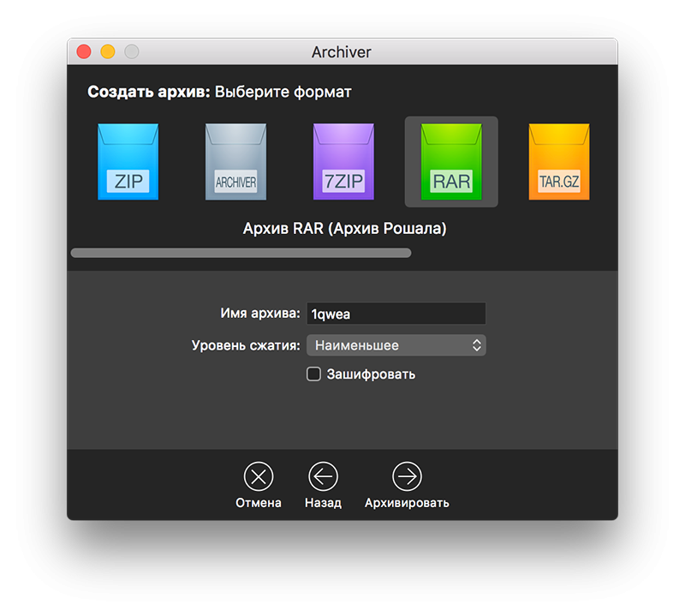Click the Архив RAR (Архив Рошала) description
This screenshot has width=685, height=616.
(x=345, y=228)
